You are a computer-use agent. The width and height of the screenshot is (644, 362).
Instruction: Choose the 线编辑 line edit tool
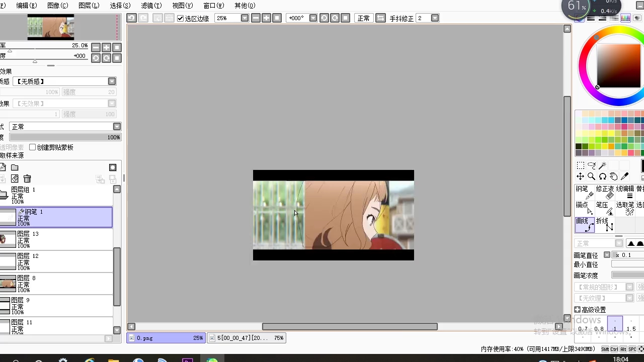pos(625,192)
